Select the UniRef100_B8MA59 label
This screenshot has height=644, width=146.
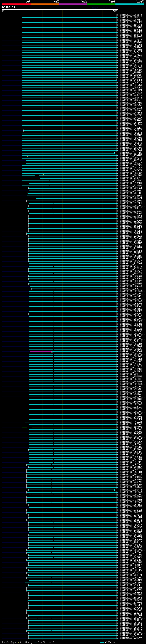(x=131, y=223)
